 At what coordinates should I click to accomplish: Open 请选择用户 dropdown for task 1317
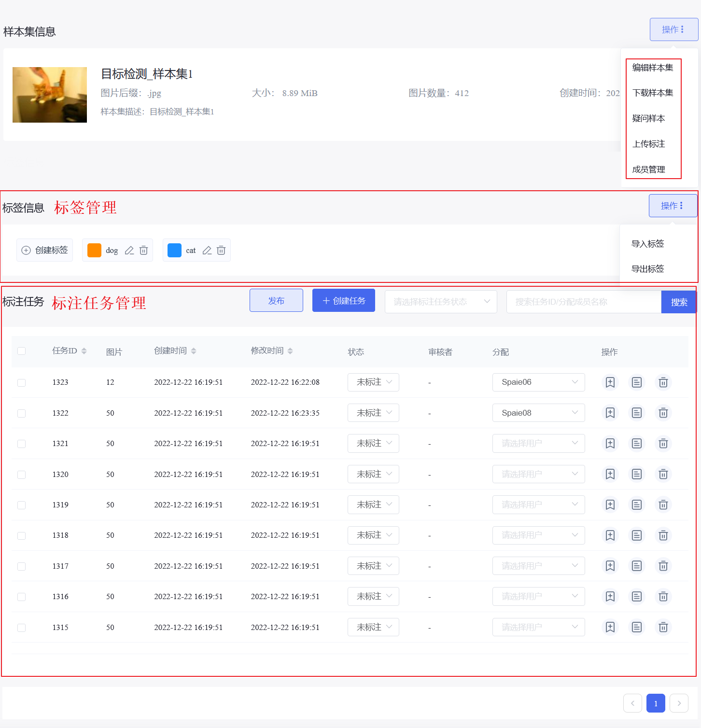[539, 566]
